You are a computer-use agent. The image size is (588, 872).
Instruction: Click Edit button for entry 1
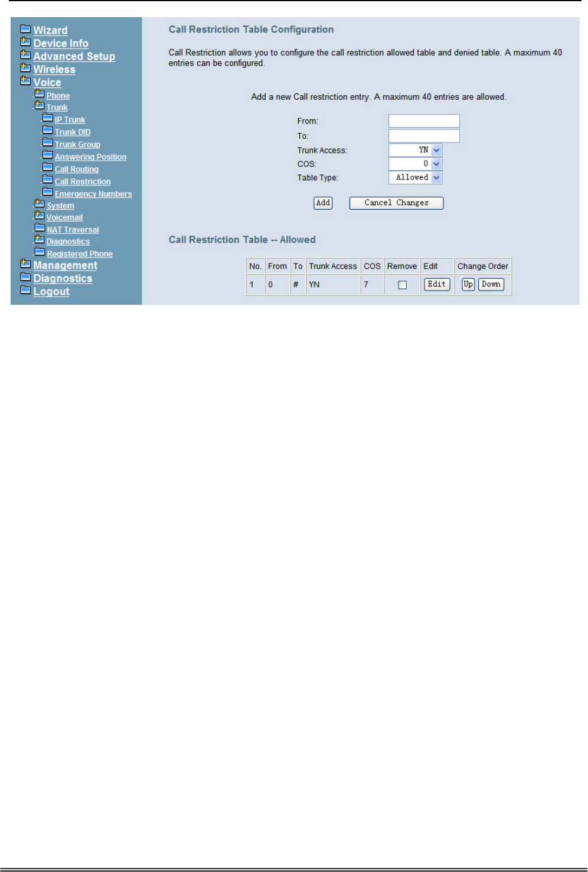(437, 284)
